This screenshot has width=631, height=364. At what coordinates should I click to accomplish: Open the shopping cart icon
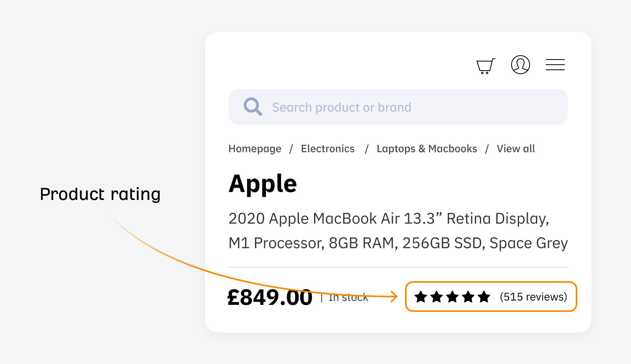pyautogui.click(x=485, y=65)
